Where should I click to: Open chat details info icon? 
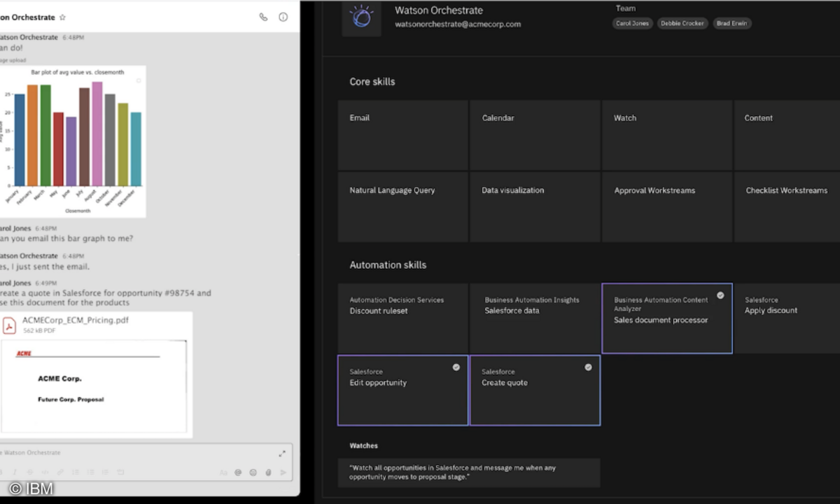point(283,17)
